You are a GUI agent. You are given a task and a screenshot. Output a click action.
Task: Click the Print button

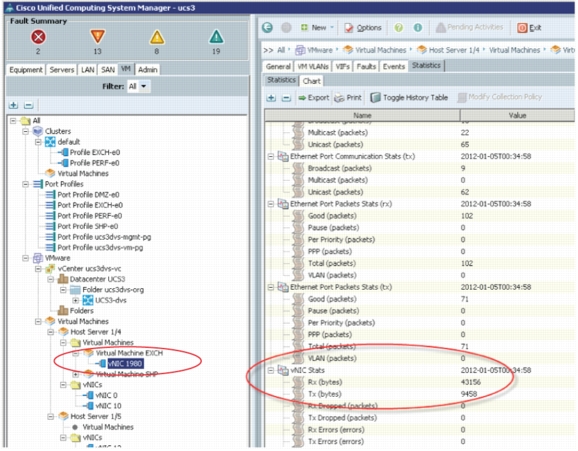[348, 98]
